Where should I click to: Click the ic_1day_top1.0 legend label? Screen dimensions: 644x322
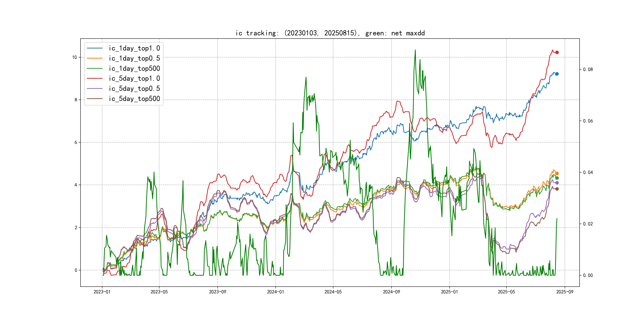pyautogui.click(x=134, y=48)
